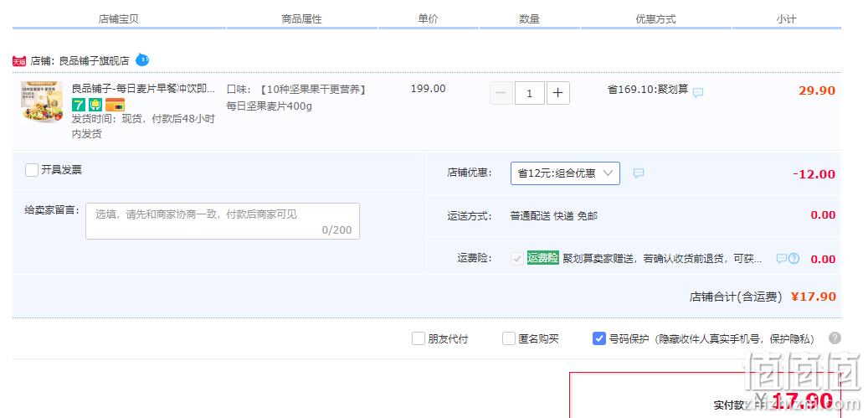Click the gray help icon after 号码保护
The height and width of the screenshot is (418, 868).
tap(835, 338)
